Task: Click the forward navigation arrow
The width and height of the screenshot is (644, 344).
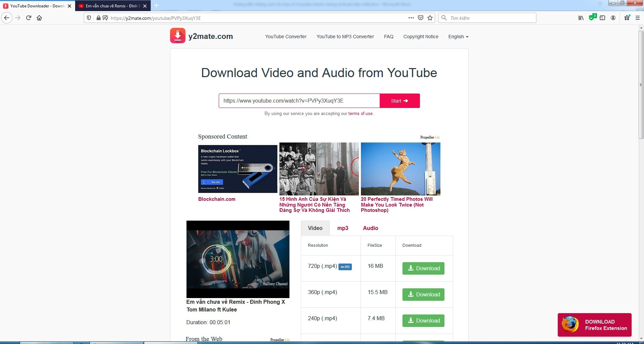Action: [18, 18]
